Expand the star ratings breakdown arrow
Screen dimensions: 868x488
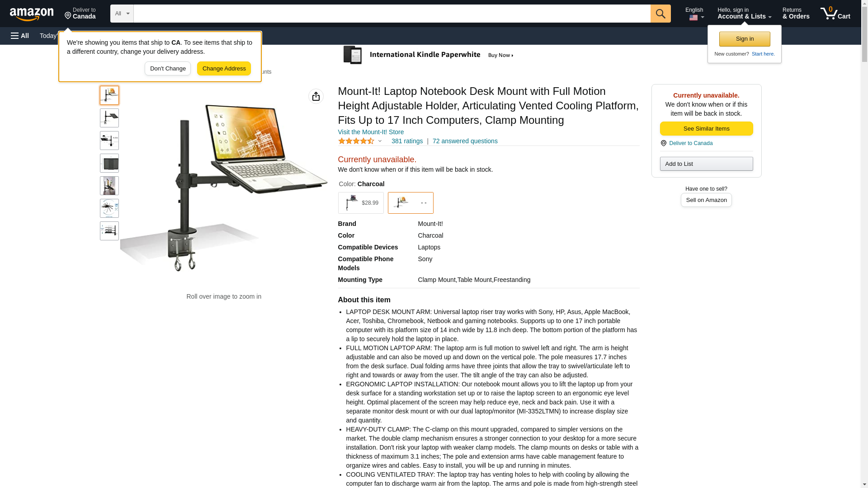pyautogui.click(x=380, y=141)
